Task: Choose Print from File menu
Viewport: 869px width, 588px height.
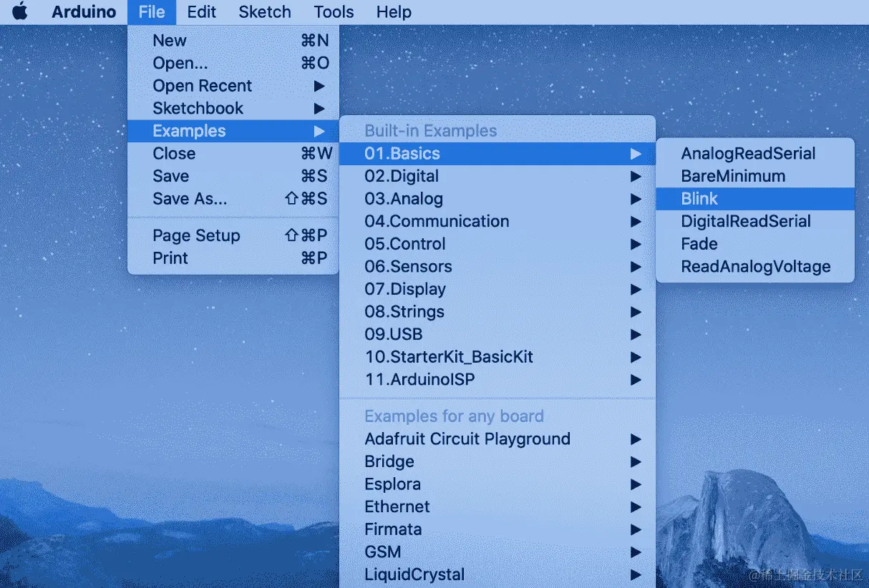Action: (x=233, y=258)
